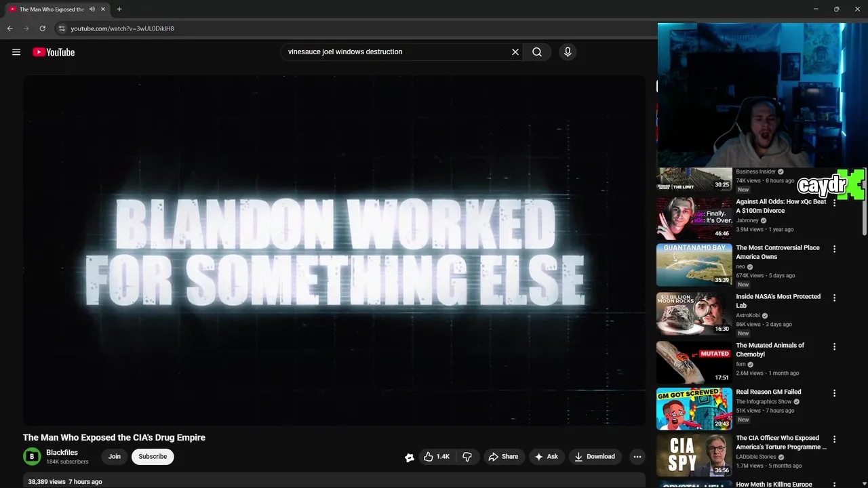The height and width of the screenshot is (488, 868).
Task: Open options for Mutated Animals of Chernobyl
Action: point(834,346)
